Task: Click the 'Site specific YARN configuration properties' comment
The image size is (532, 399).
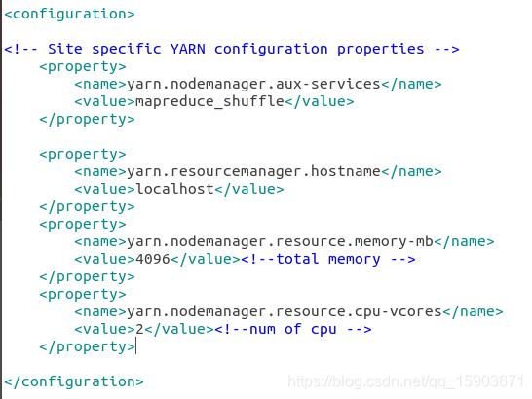Action: [231, 50]
